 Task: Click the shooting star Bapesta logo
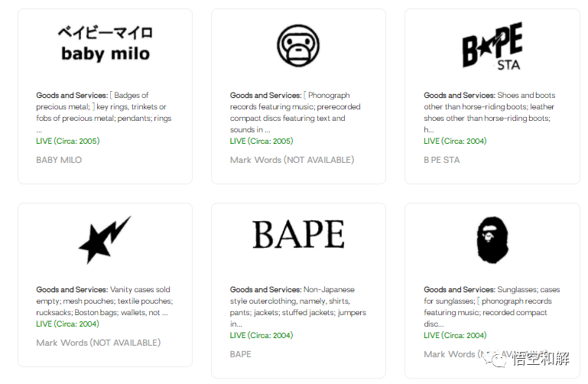(105, 239)
